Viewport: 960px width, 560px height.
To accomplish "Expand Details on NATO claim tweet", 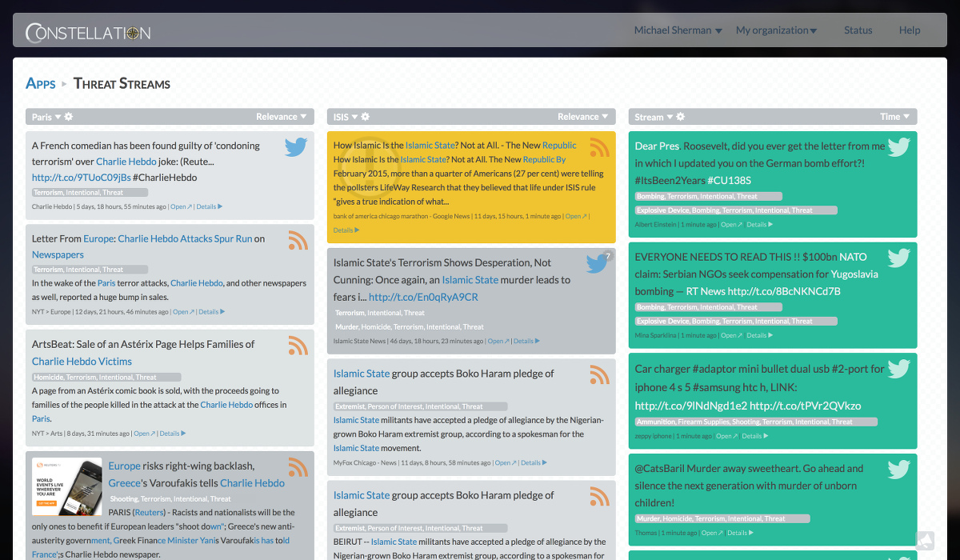I will (x=759, y=335).
